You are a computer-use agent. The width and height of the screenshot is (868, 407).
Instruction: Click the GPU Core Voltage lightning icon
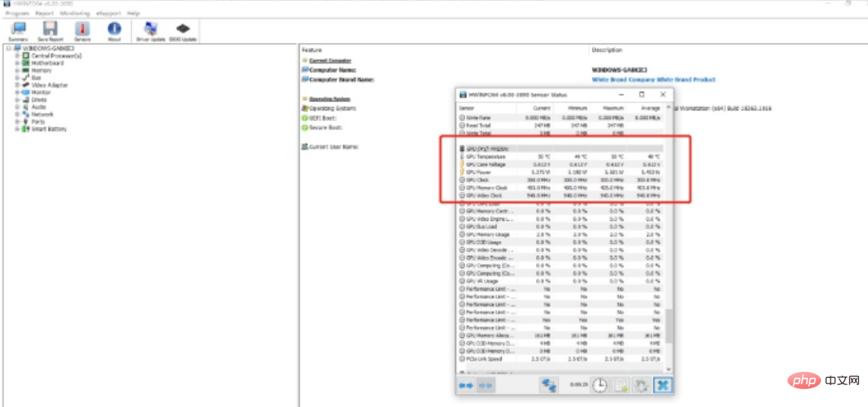click(x=463, y=164)
